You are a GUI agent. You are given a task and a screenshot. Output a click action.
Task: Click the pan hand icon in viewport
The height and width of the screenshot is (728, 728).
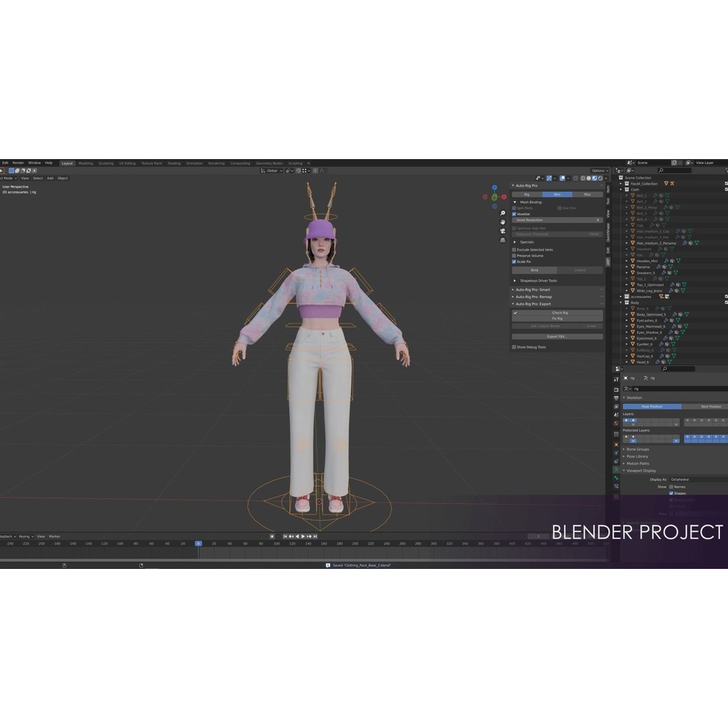502,222
